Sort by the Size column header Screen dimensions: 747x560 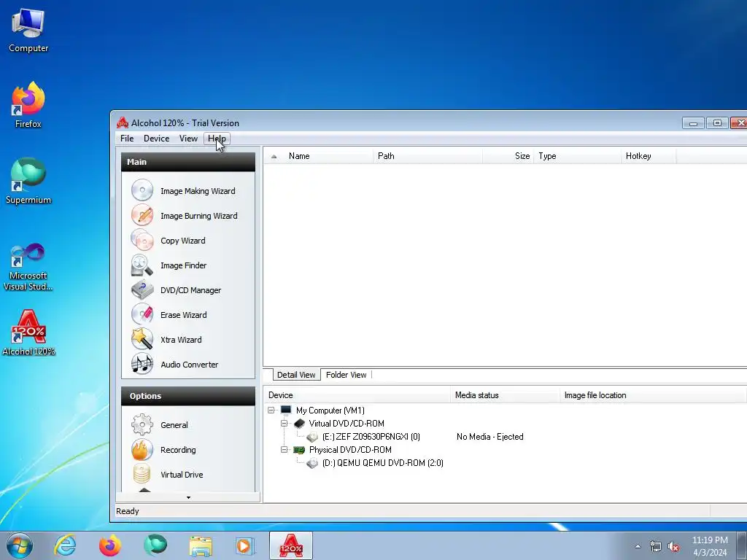pos(508,156)
